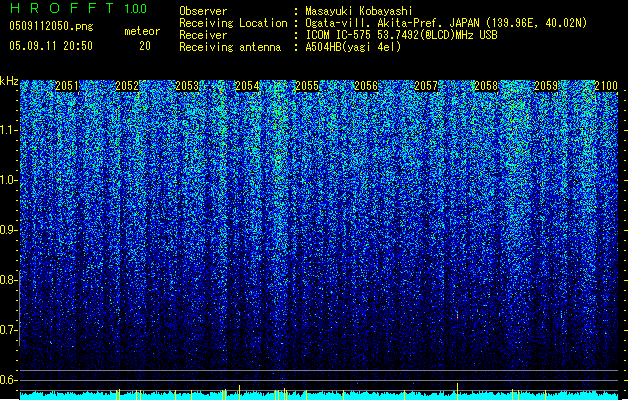Click the 2054 time axis label
This screenshot has height=400, width=629.
click(247, 86)
